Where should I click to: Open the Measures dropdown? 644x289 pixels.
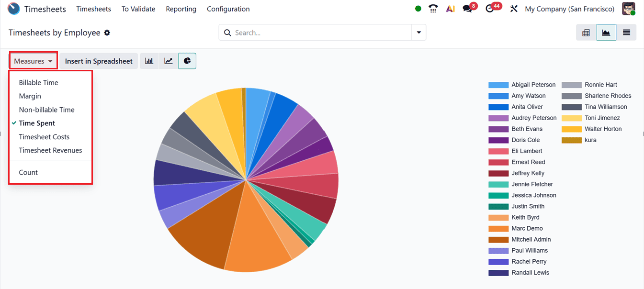(x=34, y=61)
